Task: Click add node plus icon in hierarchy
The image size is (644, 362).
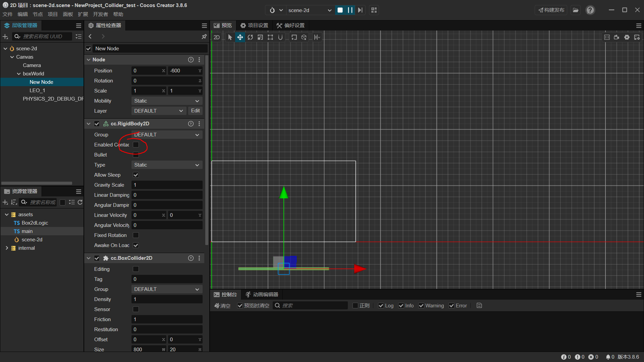Action: coord(5,37)
